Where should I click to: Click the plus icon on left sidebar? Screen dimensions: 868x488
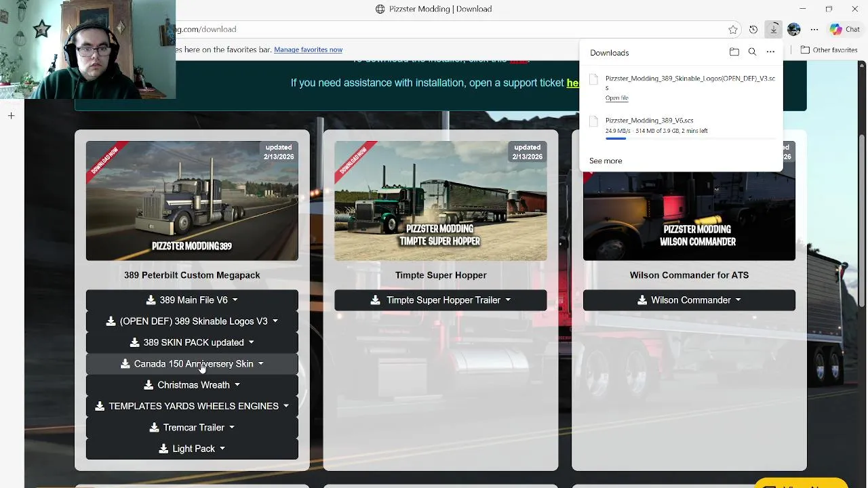pyautogui.click(x=11, y=116)
